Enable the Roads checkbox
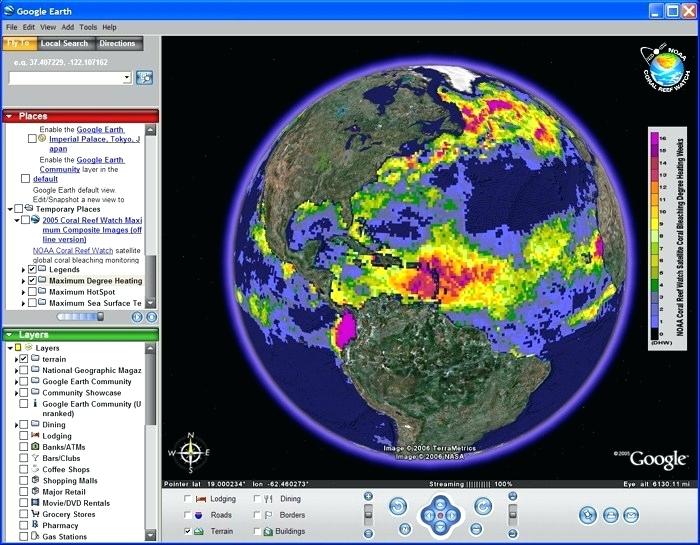The height and width of the screenshot is (545, 700). coord(188,515)
